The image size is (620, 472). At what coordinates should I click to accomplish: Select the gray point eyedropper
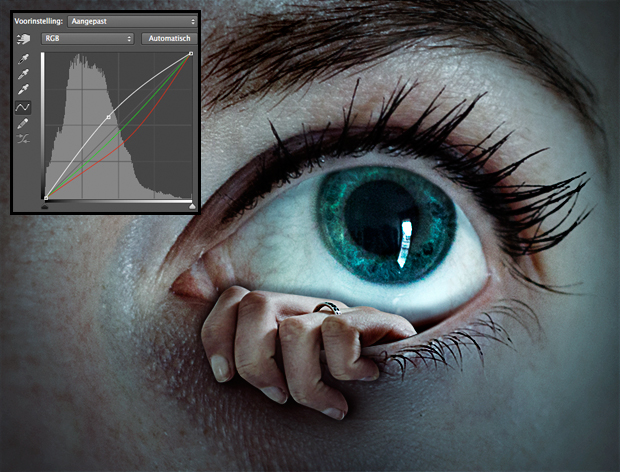(x=23, y=74)
